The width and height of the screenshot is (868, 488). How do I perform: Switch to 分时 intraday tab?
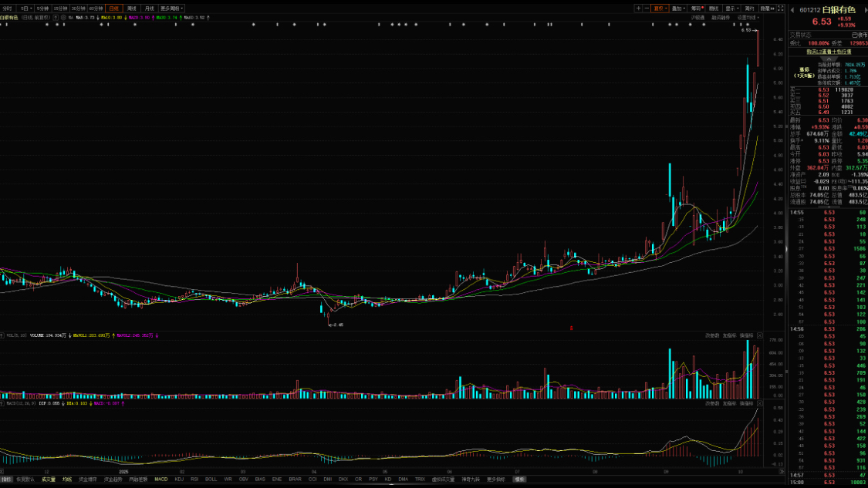click(x=7, y=8)
